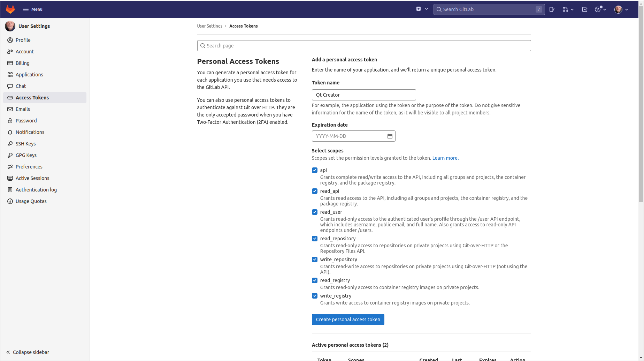Open the main Menu in top bar
This screenshot has width=644, height=361.
pos(32,9)
